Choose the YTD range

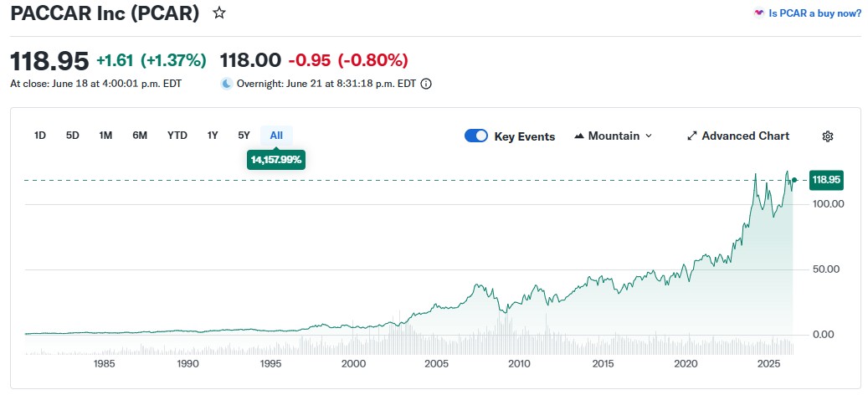click(x=177, y=136)
